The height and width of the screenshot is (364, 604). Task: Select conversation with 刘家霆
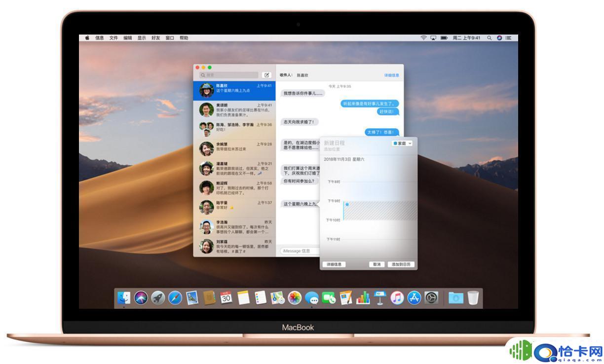pos(234,246)
